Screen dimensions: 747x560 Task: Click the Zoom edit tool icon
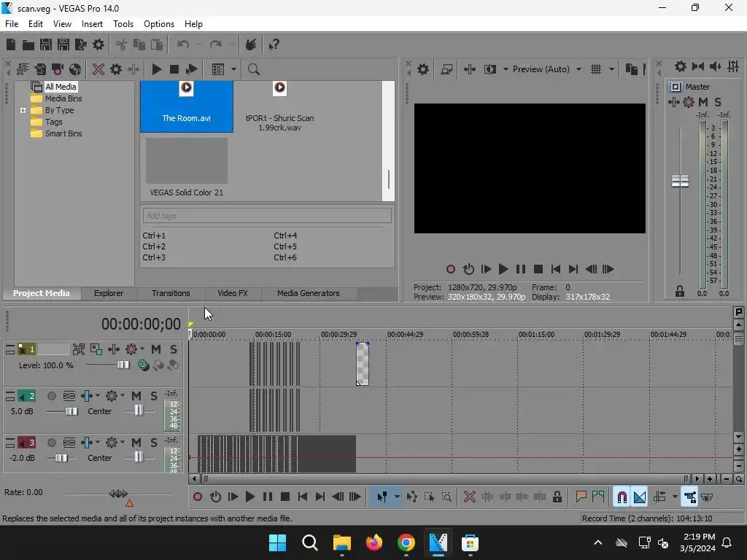tap(446, 497)
